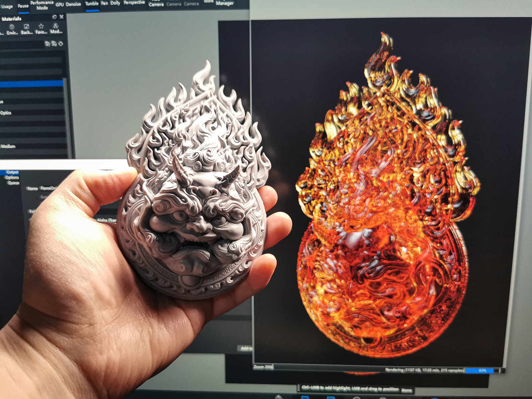Viewport: 532px width, 399px height.
Task: Click the refresh library icon
Action: [60, 44]
